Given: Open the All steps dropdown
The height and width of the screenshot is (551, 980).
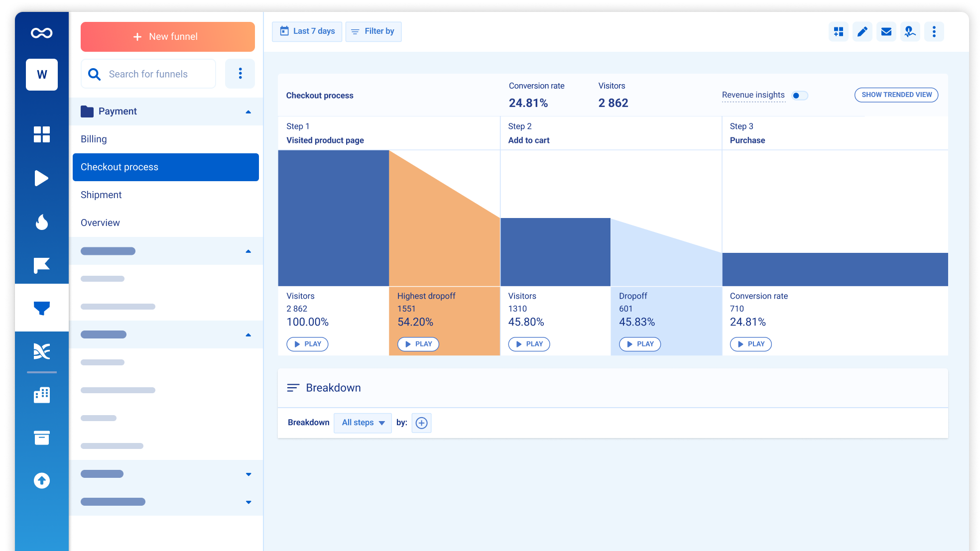Looking at the screenshot, I should (x=363, y=423).
